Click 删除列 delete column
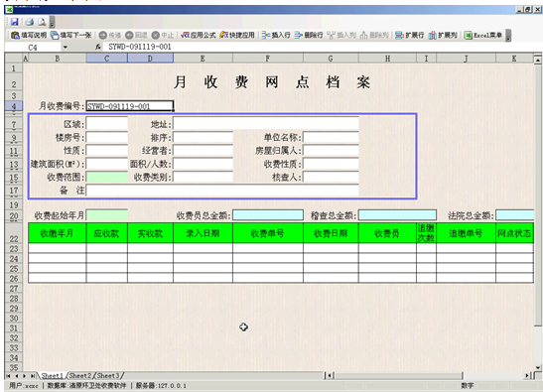543x392 pixels. [374, 35]
